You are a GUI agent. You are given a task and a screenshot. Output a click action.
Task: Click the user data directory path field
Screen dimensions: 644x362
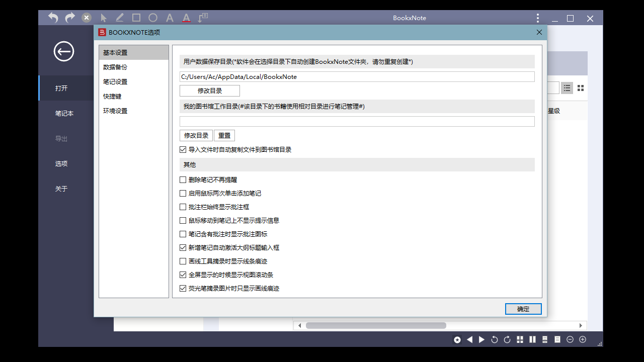pos(357,77)
